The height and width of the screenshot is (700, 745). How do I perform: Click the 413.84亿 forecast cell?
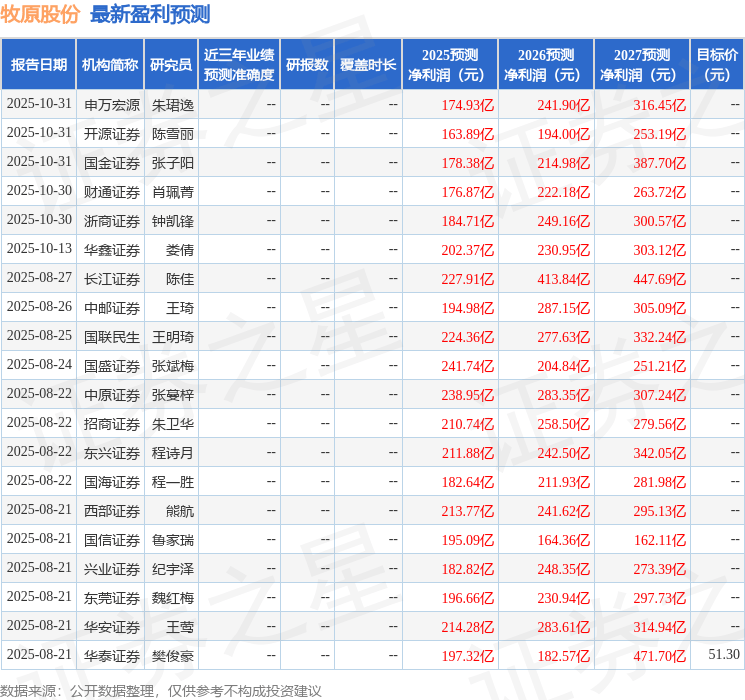[x=564, y=279]
